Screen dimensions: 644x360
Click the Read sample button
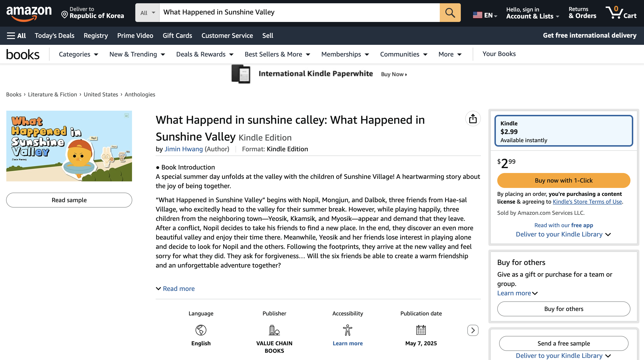69,200
